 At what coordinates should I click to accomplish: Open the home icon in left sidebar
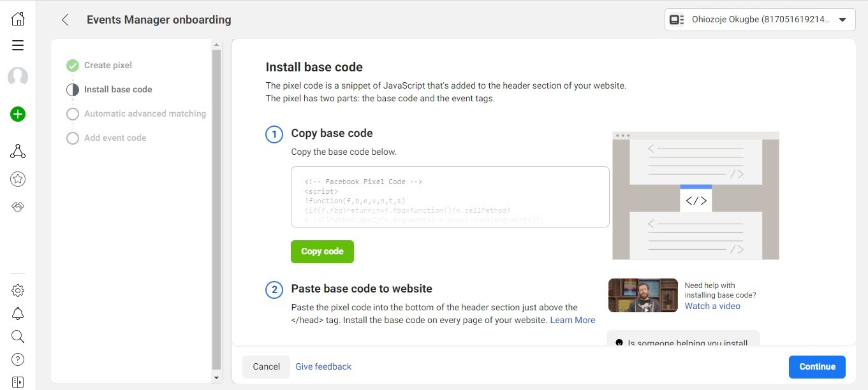tap(18, 19)
